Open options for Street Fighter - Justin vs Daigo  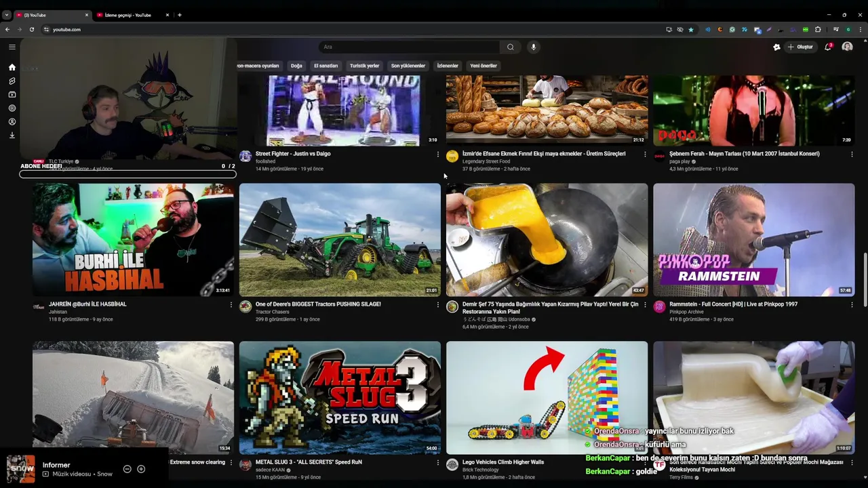point(437,155)
